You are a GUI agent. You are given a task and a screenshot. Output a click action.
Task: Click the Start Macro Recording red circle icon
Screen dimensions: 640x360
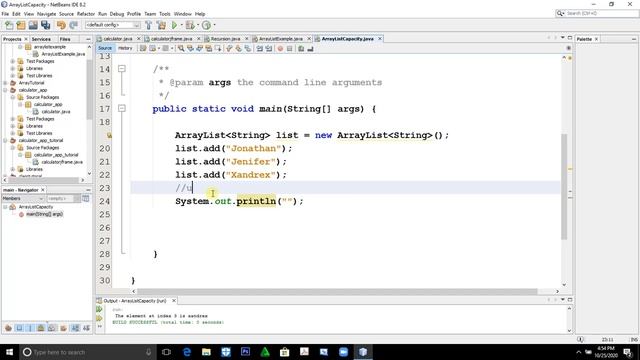280,49
